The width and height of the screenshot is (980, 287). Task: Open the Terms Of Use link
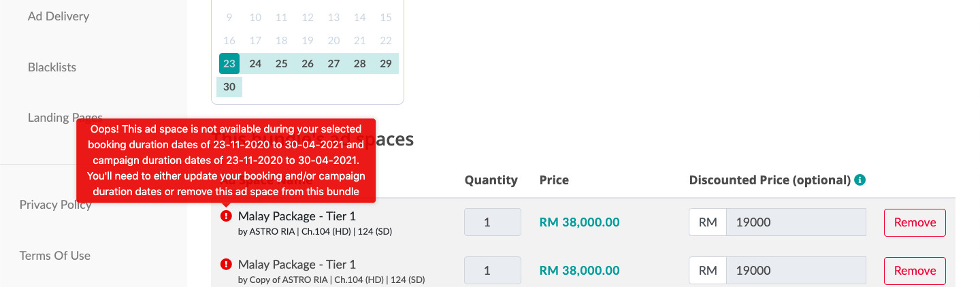[x=55, y=256]
